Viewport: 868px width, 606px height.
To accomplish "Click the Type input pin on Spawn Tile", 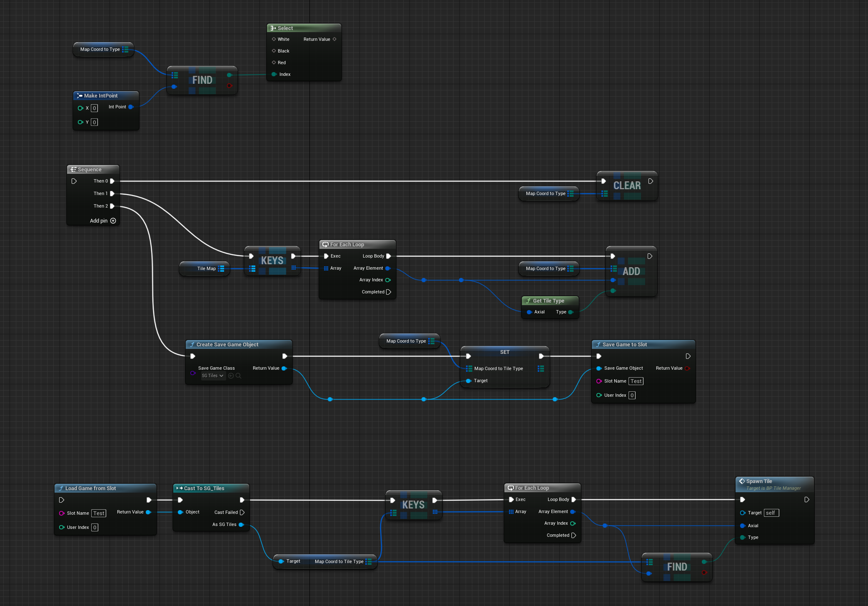I will coord(742,537).
